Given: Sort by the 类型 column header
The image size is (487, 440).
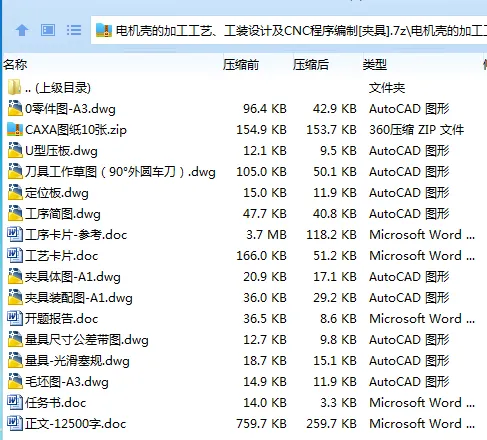Looking at the screenshot, I should [375, 64].
